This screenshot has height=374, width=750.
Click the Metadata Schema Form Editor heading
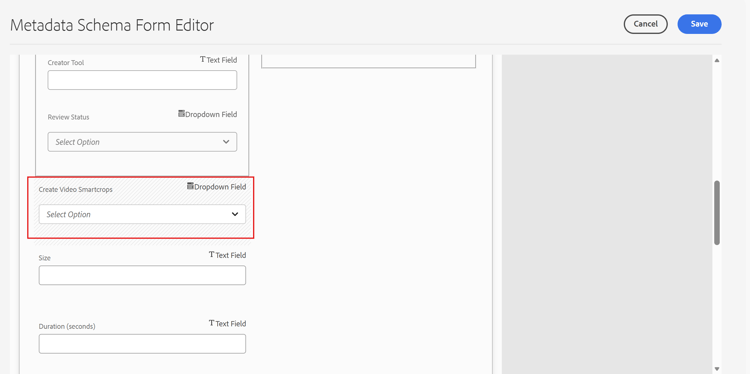[x=112, y=25]
